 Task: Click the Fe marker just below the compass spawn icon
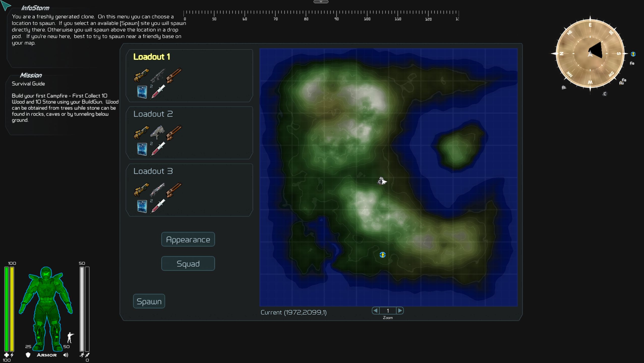pos(632,63)
